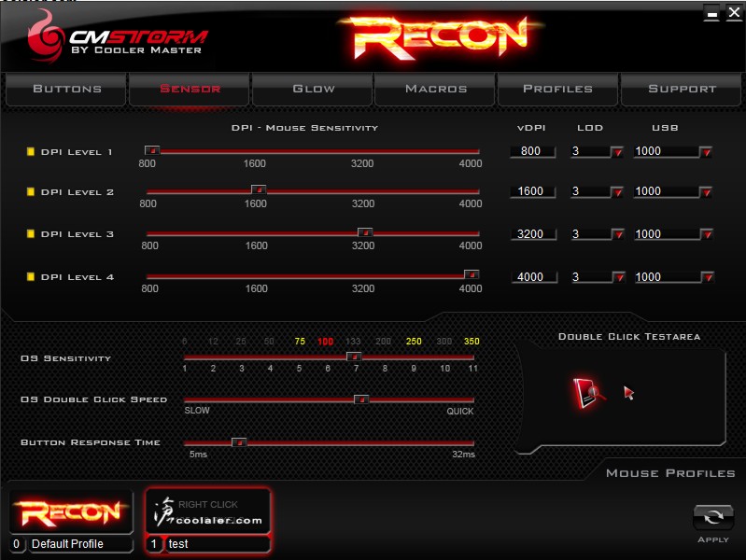Image resolution: width=746 pixels, height=560 pixels.
Task: Click the vDPI field showing 3200
Action: click(x=533, y=234)
